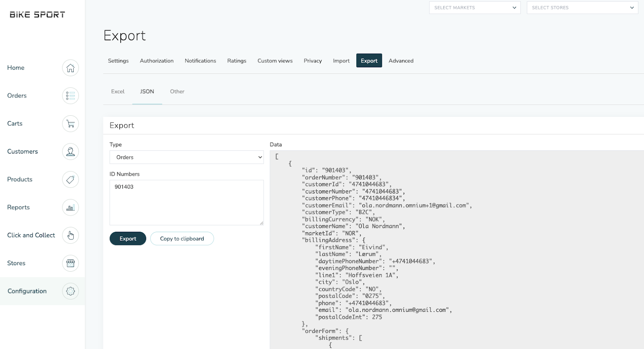Click the "postalCodeInt": 275 line

click(x=349, y=317)
